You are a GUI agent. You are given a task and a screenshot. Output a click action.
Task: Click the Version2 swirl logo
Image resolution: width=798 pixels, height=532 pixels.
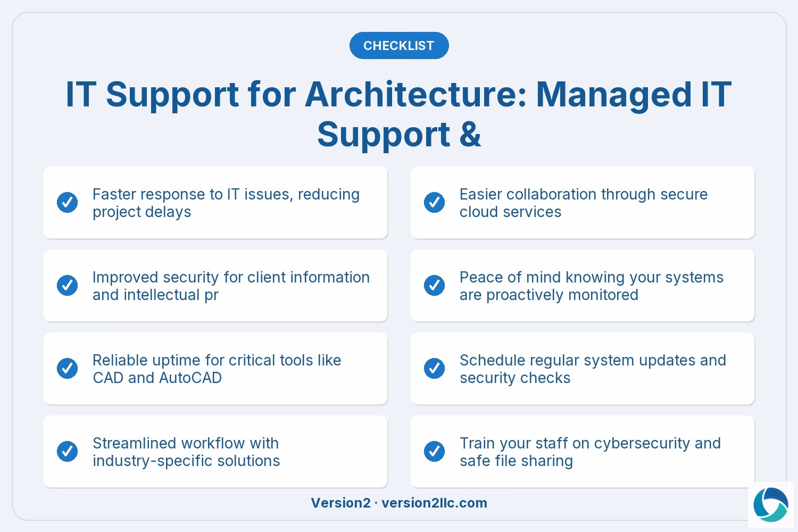click(771, 505)
